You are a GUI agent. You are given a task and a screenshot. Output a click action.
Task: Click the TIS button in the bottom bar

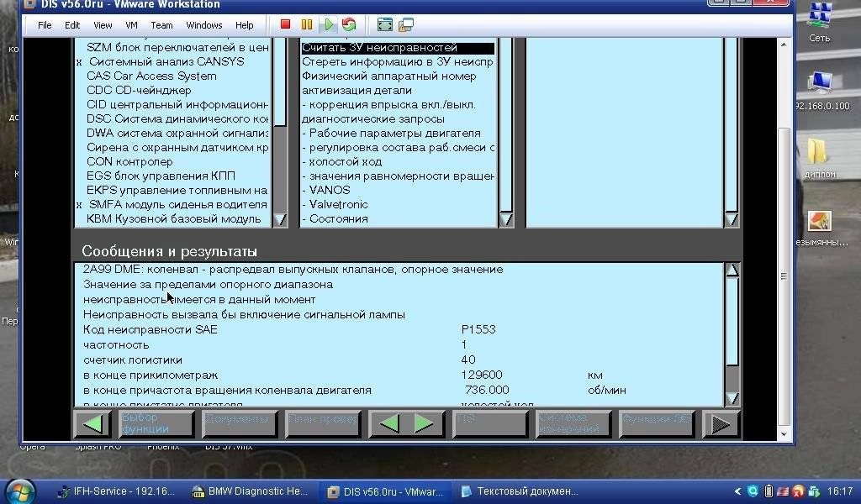pos(489,424)
